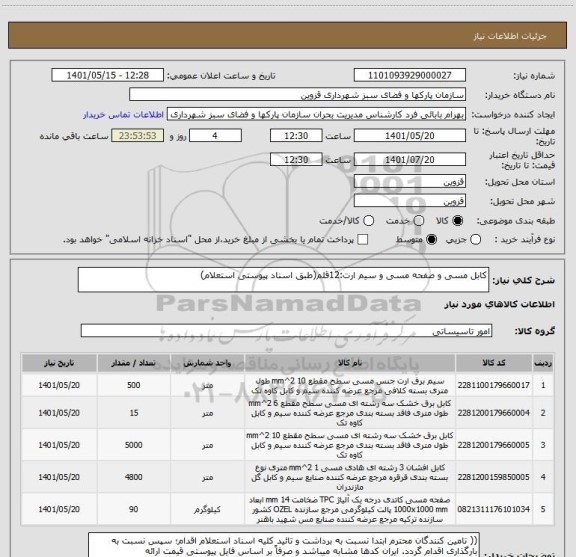Click the کابل افشان product name in row 4
The width and height of the screenshot is (576, 557).
click(350, 477)
